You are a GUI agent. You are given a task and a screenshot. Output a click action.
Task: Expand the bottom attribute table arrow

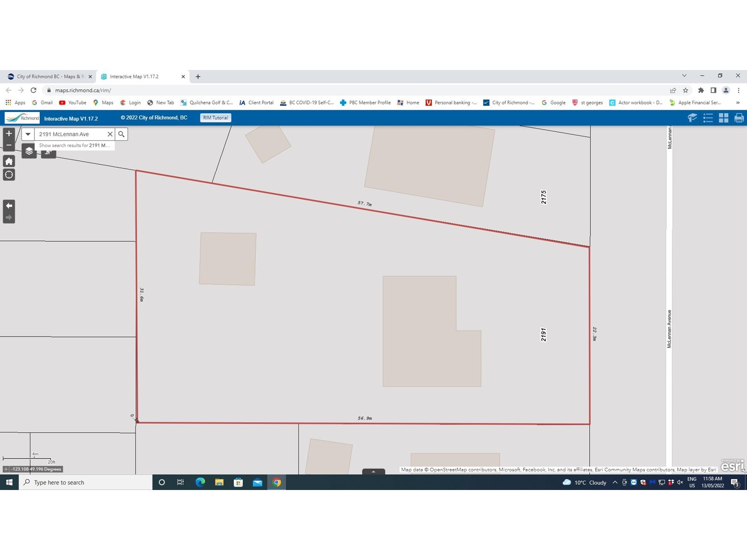point(373,471)
